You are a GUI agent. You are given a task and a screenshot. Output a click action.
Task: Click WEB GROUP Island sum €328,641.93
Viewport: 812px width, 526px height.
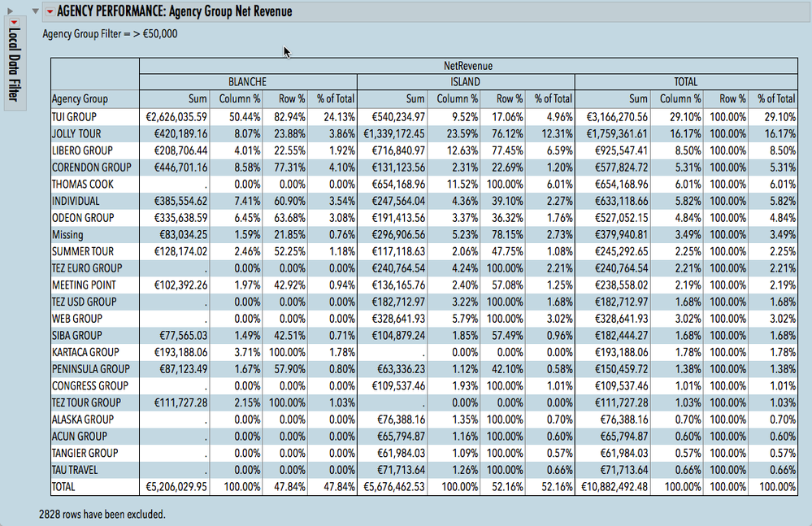398,319
